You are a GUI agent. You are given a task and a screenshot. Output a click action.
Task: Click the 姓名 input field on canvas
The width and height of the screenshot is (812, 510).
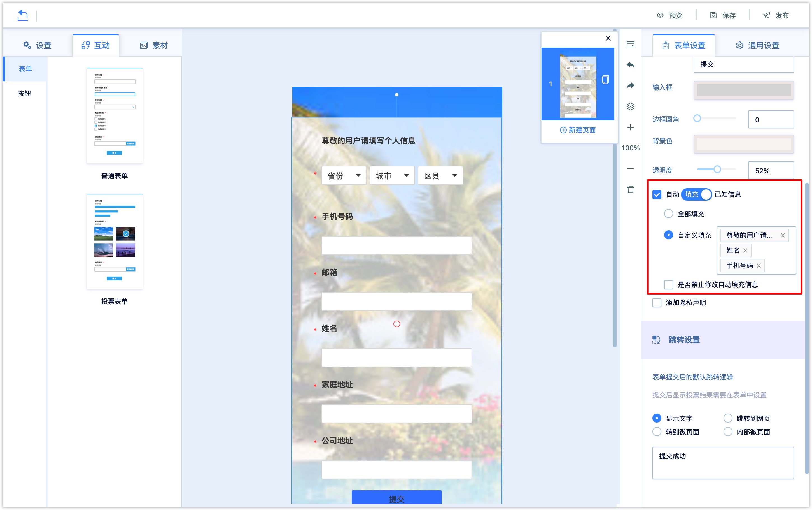(396, 357)
